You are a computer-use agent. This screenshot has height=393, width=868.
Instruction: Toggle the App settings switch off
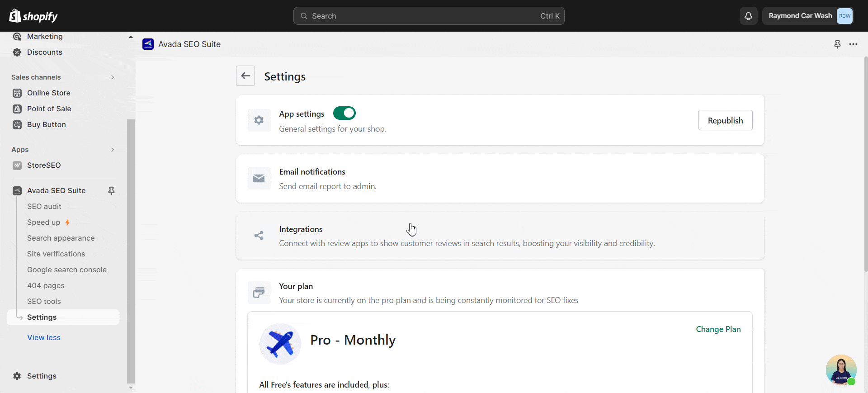pyautogui.click(x=344, y=113)
